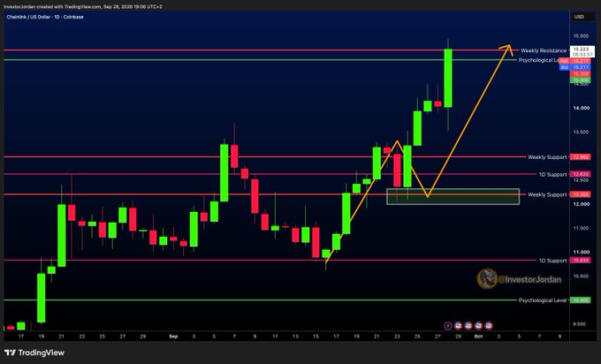Select the '1D Support' label at 10.830
The image size is (601, 364).
[552, 261]
